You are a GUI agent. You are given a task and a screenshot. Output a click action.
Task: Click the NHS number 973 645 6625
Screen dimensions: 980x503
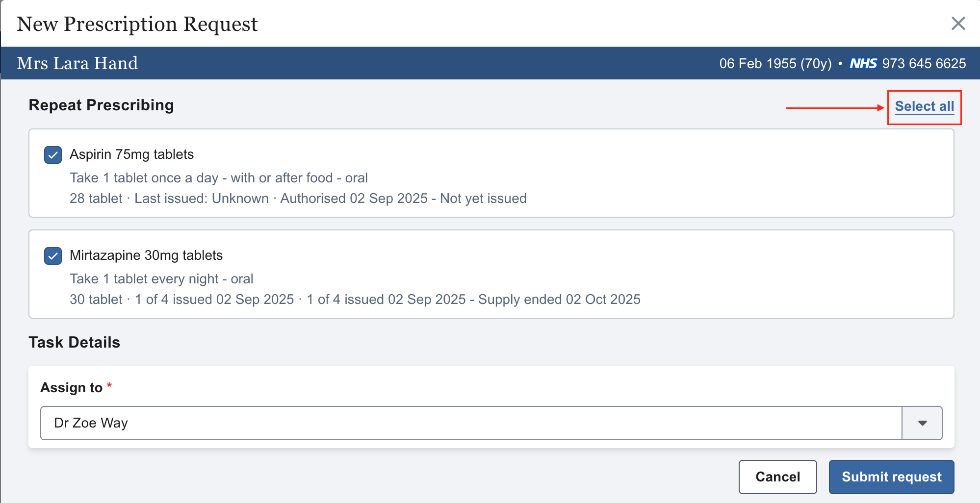click(x=924, y=64)
